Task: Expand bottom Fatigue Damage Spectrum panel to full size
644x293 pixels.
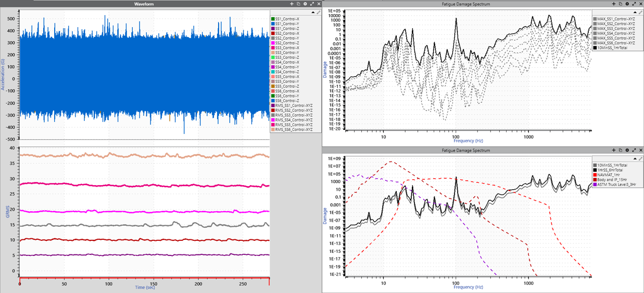Action: tap(634, 150)
